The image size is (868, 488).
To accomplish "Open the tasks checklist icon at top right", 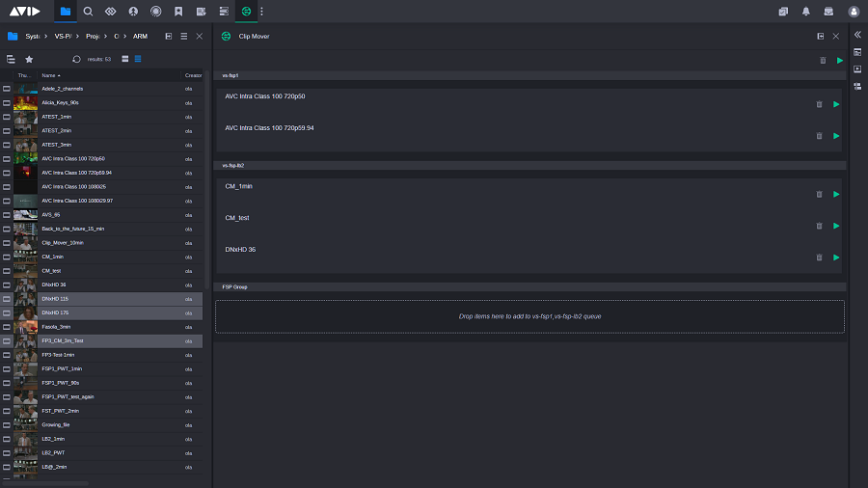I will (x=783, y=11).
